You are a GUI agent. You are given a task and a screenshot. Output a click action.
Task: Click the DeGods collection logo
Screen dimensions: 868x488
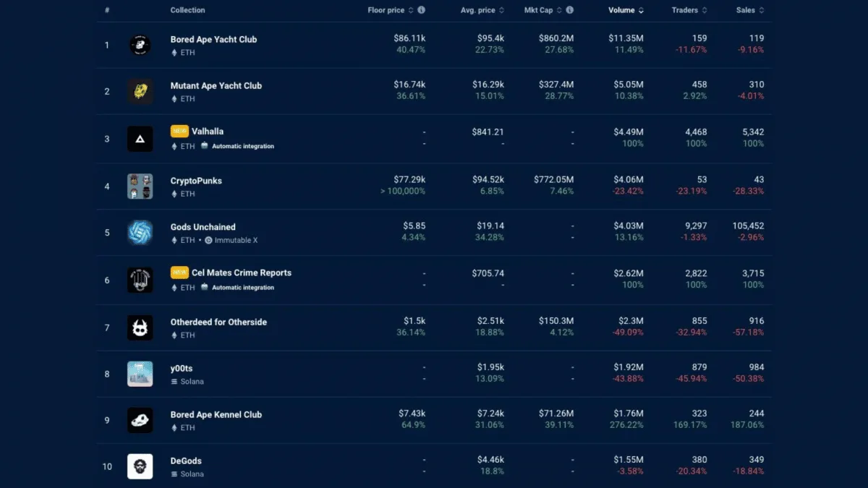pos(140,466)
